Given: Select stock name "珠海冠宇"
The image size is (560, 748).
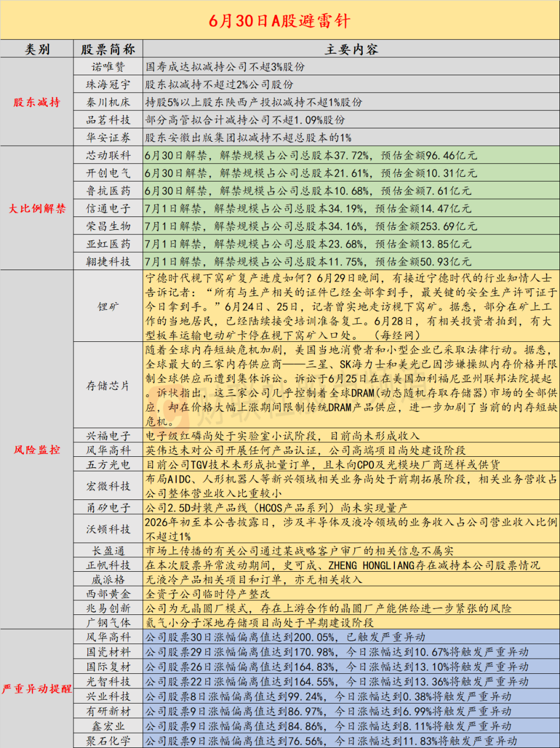Looking at the screenshot, I should [x=108, y=85].
